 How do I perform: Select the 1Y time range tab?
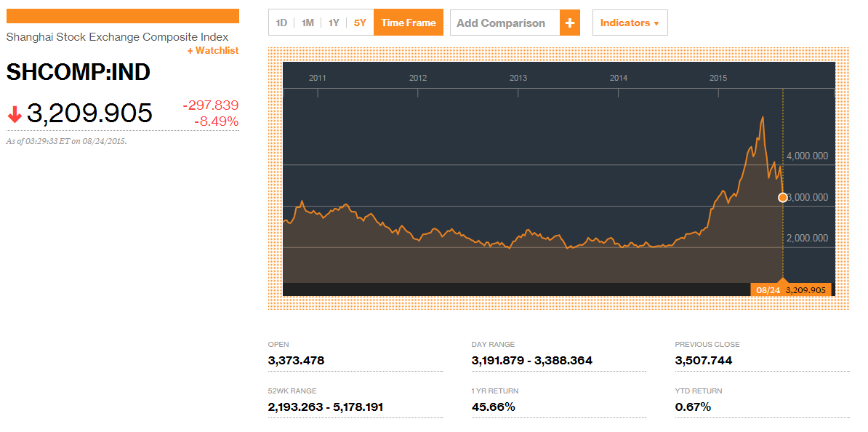point(334,23)
